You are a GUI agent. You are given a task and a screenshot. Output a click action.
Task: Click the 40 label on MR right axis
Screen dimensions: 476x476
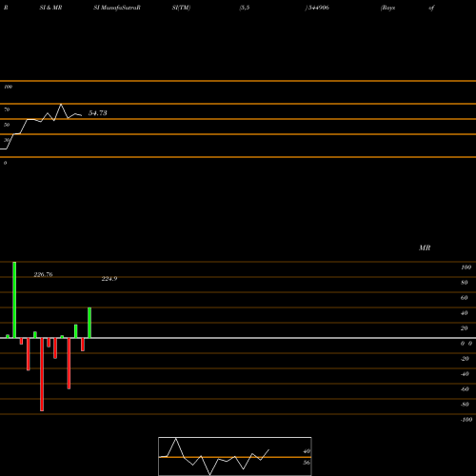pos(465,313)
